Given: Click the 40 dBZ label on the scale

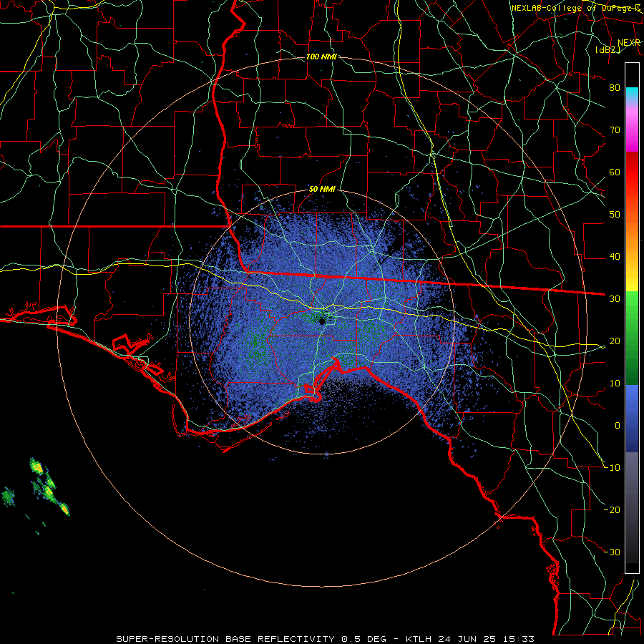Looking at the screenshot, I should pos(615,256).
